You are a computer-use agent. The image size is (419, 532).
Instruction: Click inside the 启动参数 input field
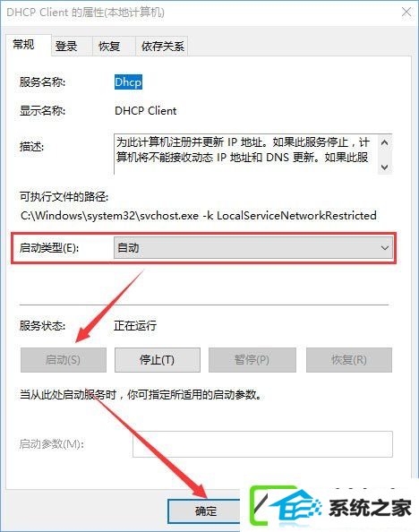point(262,444)
